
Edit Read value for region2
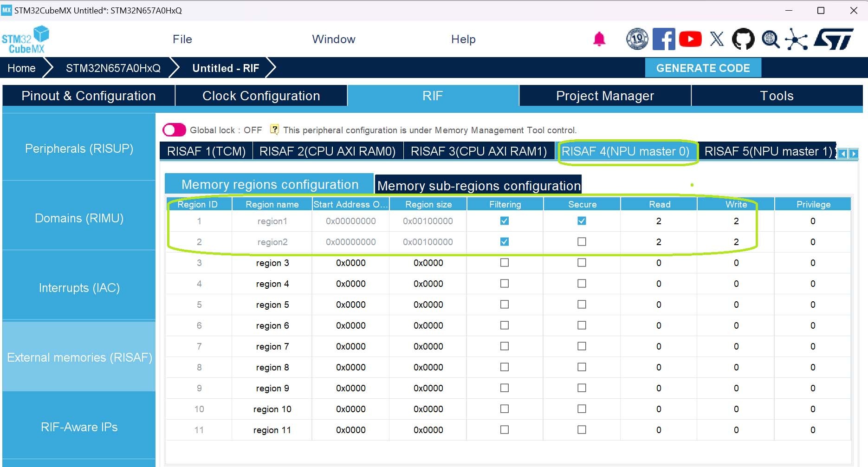click(x=659, y=242)
